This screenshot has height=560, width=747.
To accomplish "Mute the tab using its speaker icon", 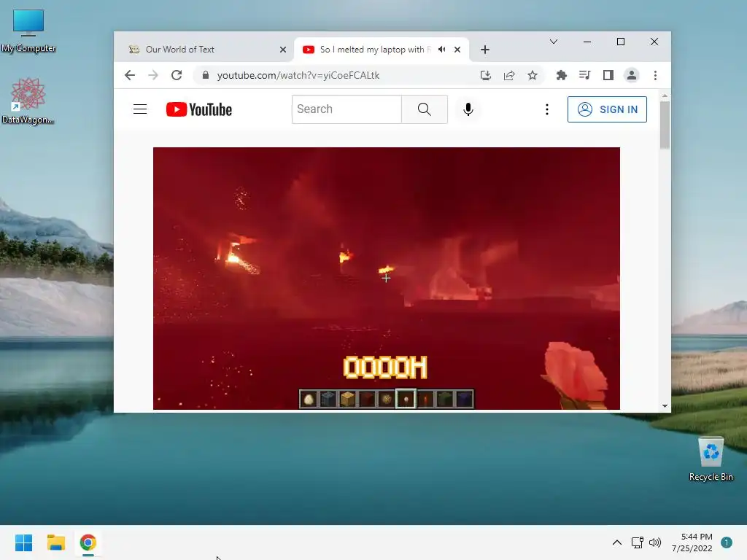I will [441, 50].
